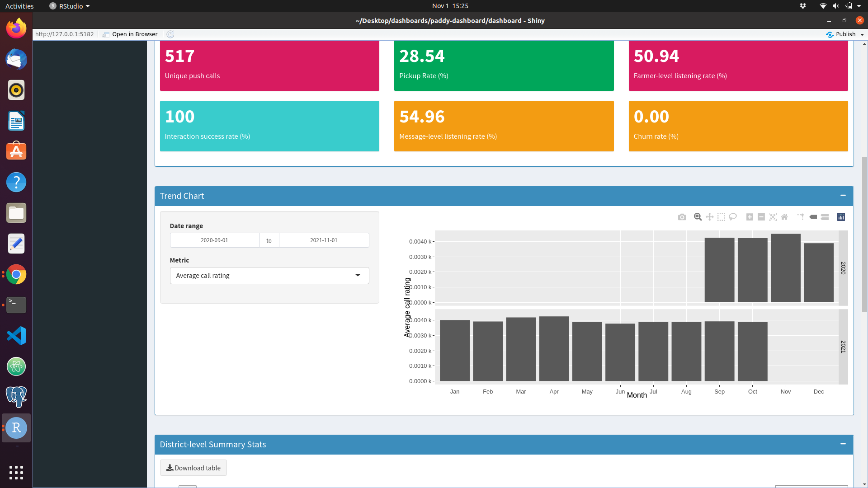This screenshot has width=868, height=488.
Task: Click the Farmer-level listening rate box
Action: point(738,66)
